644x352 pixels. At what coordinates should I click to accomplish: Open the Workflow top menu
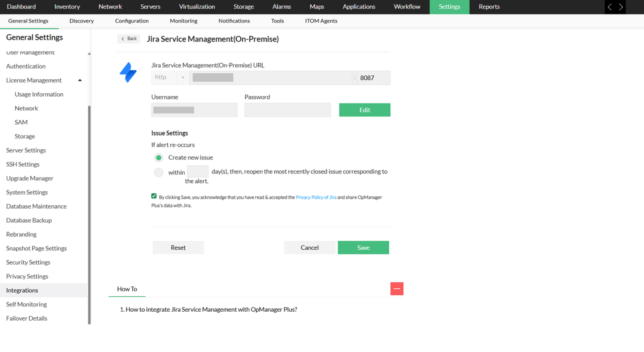[407, 7]
